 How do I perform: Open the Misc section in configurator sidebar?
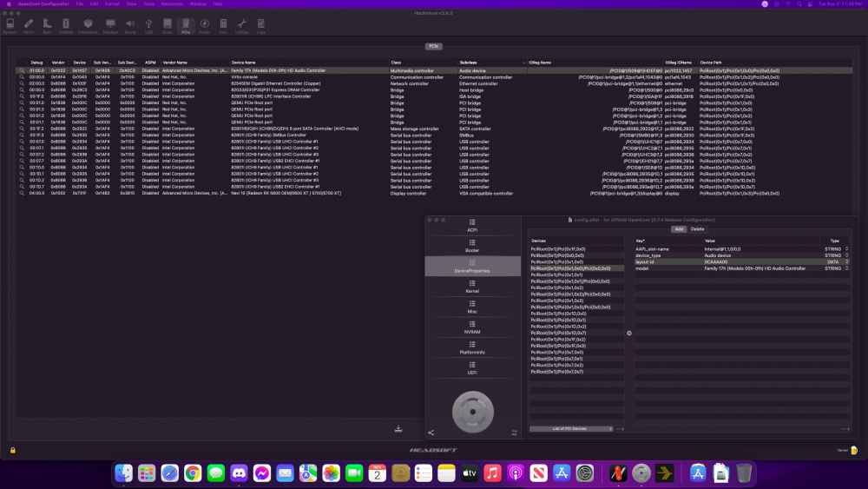click(x=472, y=307)
